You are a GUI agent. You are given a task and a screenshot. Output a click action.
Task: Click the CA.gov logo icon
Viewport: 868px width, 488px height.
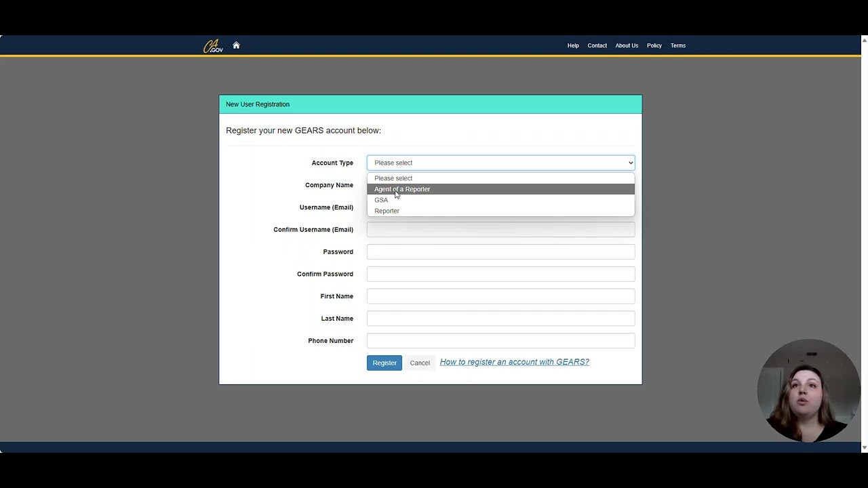coord(213,46)
